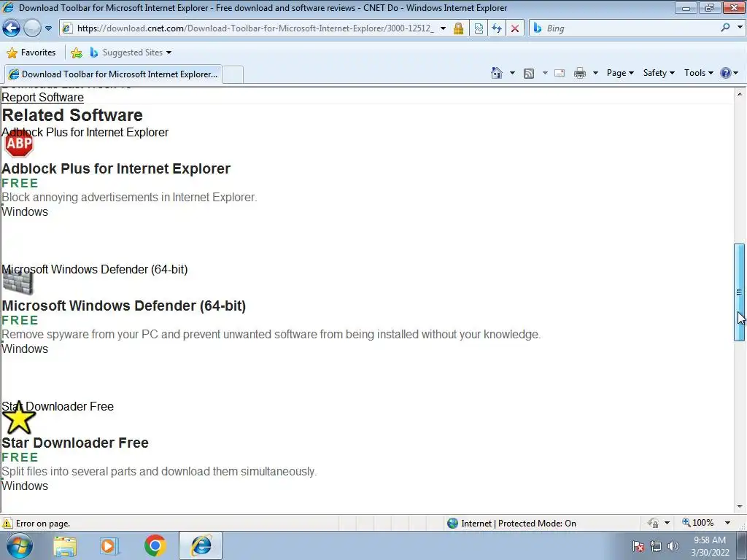
Task: Click the Error on page warning icon
Action: (7, 524)
